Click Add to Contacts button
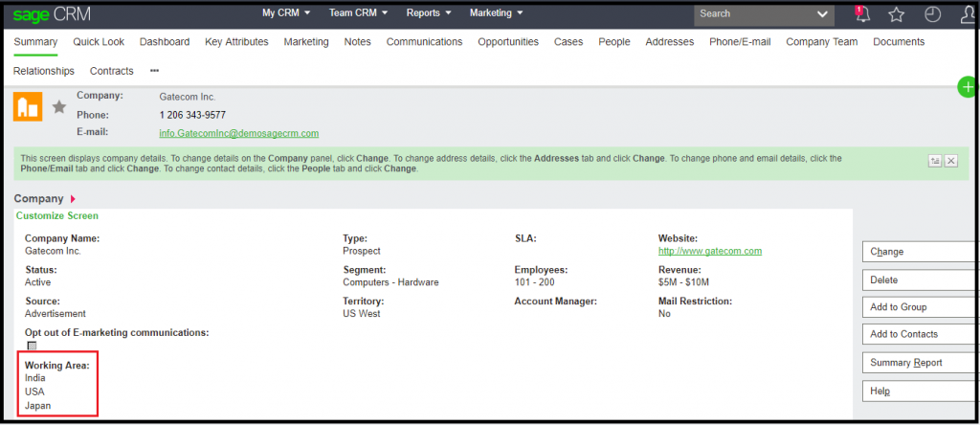Viewport: 980px width, 425px height. pos(920,334)
